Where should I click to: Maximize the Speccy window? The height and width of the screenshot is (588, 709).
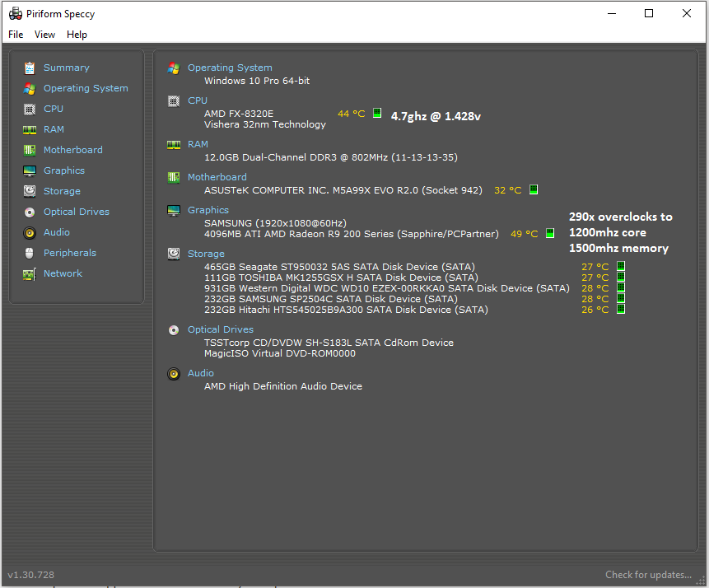pyautogui.click(x=649, y=13)
